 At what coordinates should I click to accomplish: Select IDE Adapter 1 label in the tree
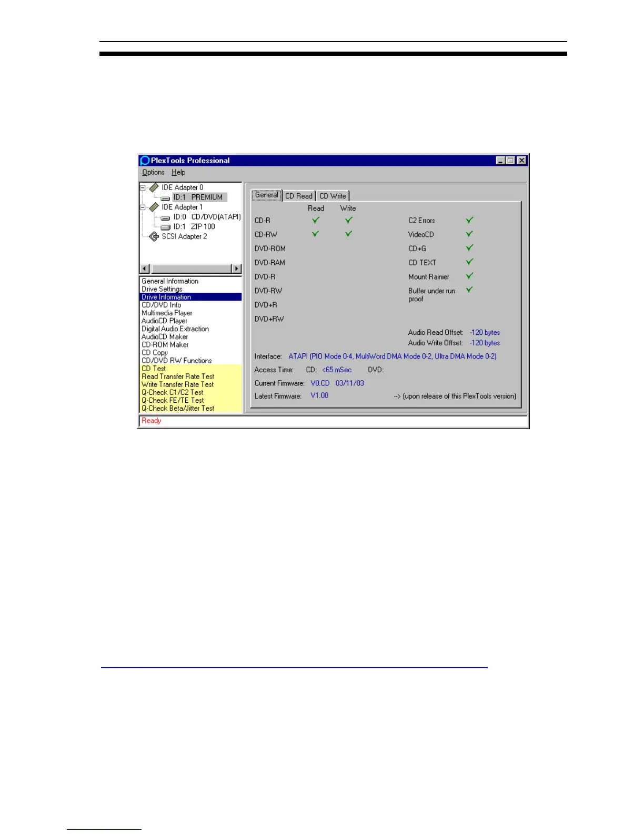pyautogui.click(x=182, y=207)
